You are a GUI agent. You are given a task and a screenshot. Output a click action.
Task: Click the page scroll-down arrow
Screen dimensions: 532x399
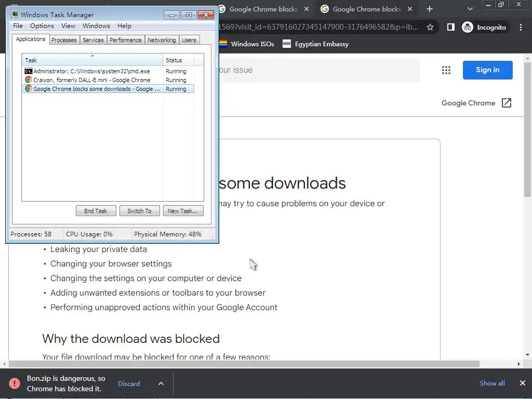tap(527, 355)
